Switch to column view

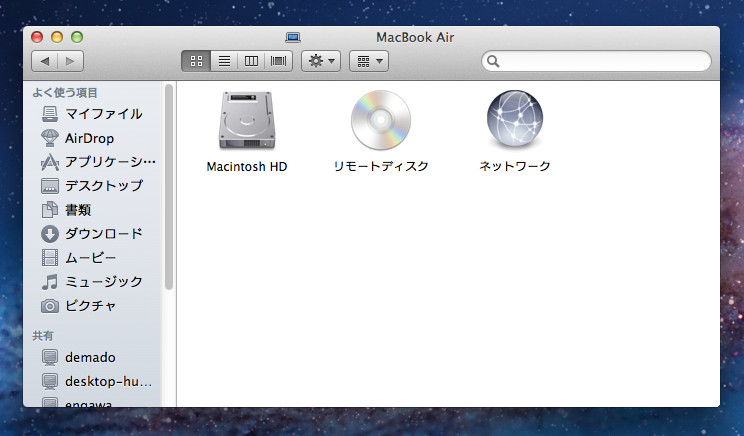tap(251, 61)
